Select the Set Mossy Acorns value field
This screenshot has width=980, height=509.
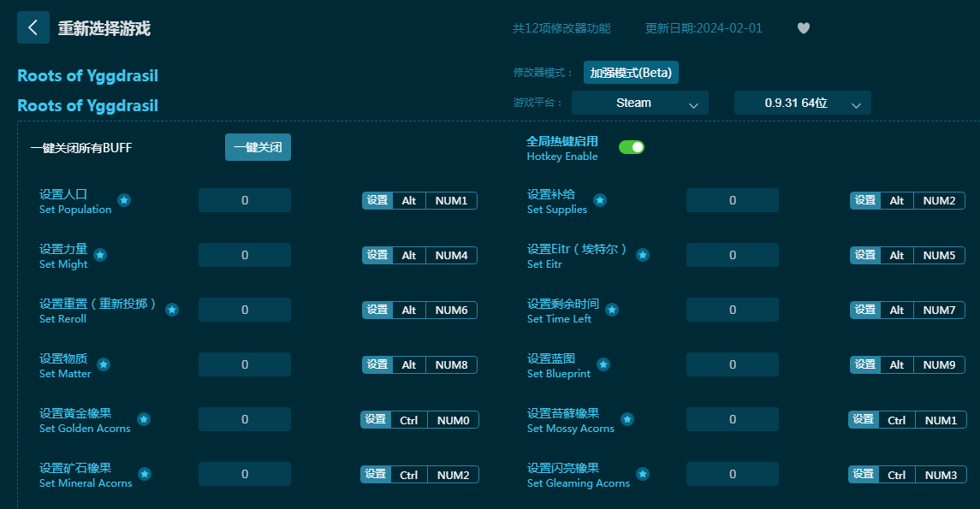pyautogui.click(x=733, y=419)
